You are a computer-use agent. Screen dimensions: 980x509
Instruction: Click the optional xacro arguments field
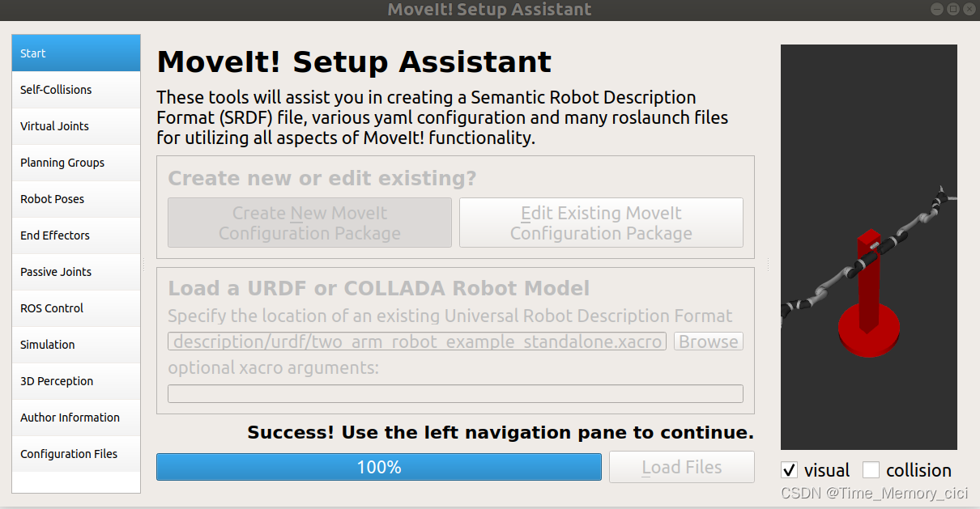(454, 393)
